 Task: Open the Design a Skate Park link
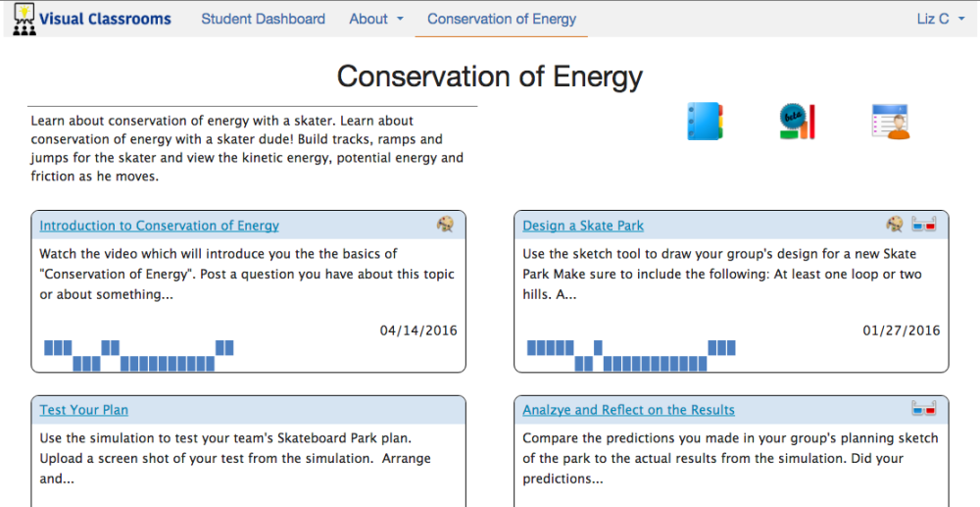[x=583, y=226]
